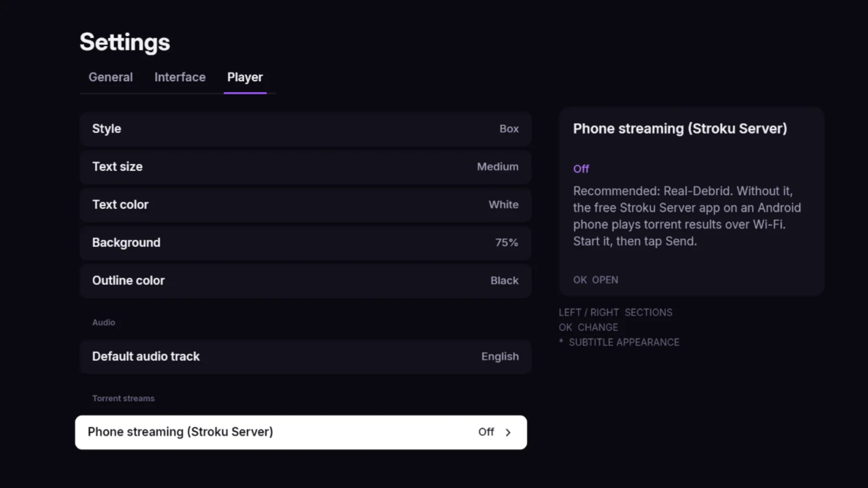
Task: Switch to the General tab
Action: coord(111,77)
